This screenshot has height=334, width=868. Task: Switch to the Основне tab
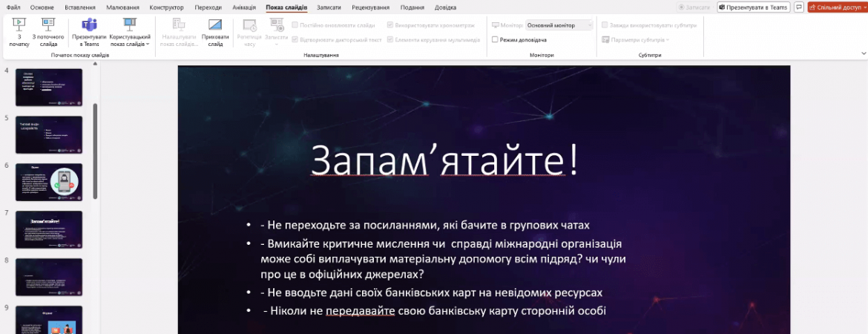(42, 7)
